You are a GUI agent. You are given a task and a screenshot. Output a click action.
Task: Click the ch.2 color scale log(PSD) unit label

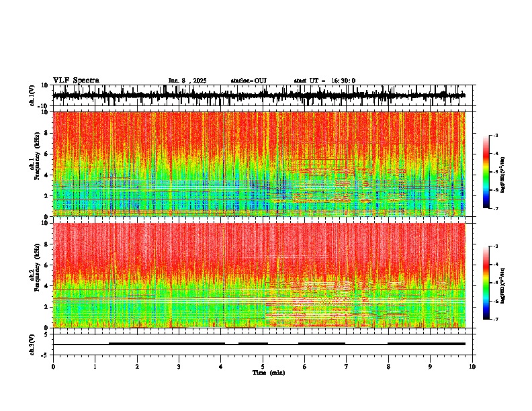[503, 285]
